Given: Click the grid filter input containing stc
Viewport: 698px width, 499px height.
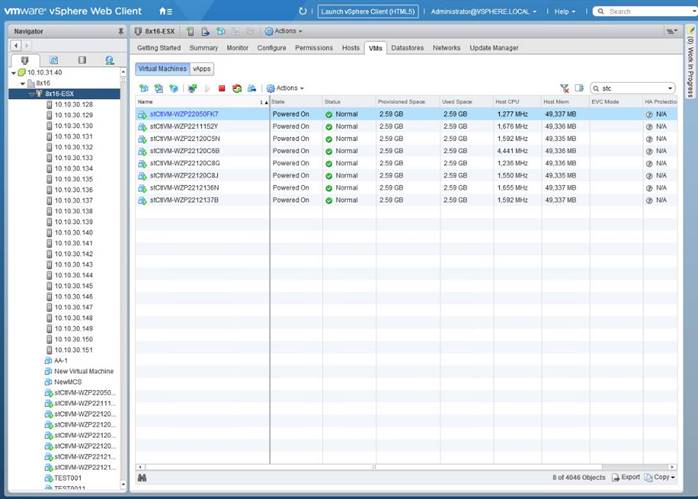Looking at the screenshot, I should [632, 88].
